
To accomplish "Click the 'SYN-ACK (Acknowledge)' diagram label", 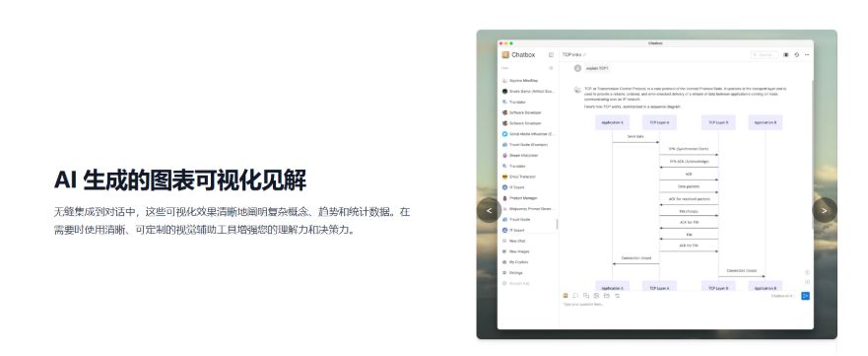I will [x=689, y=161].
